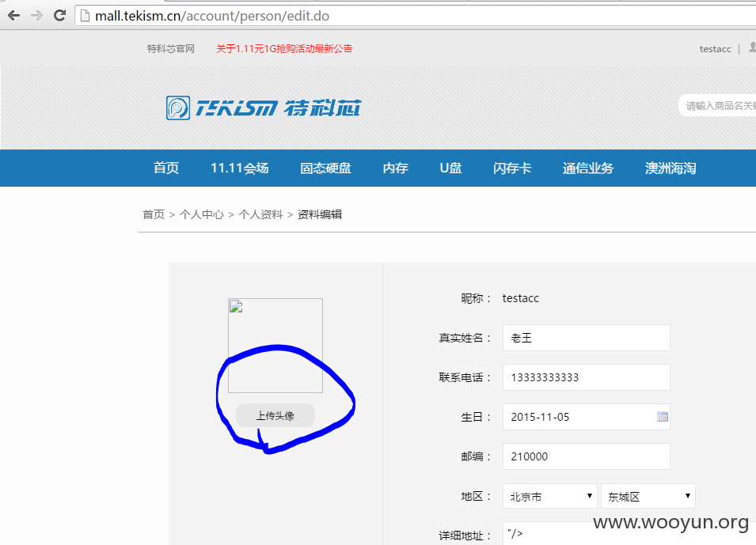Open the U盘 category
Viewport: 756px width, 545px height.
(450, 168)
